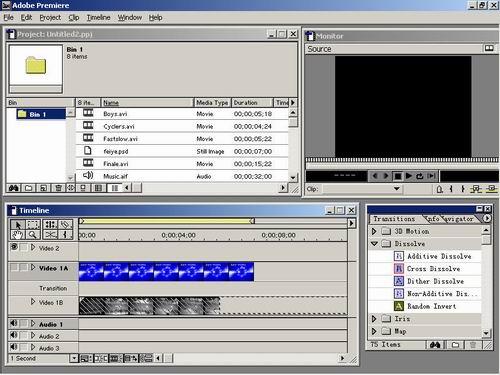
Task: Switch to the Navigator tab
Action: pos(459,219)
